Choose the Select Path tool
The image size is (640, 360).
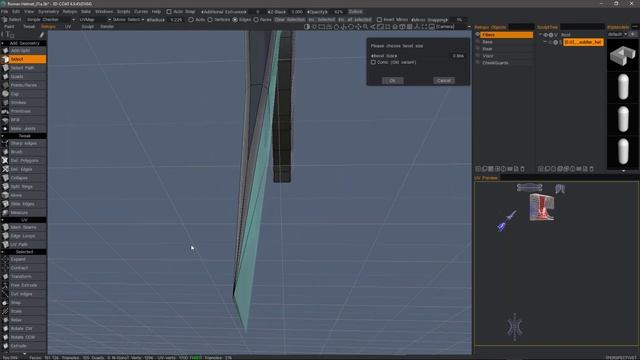[24, 68]
